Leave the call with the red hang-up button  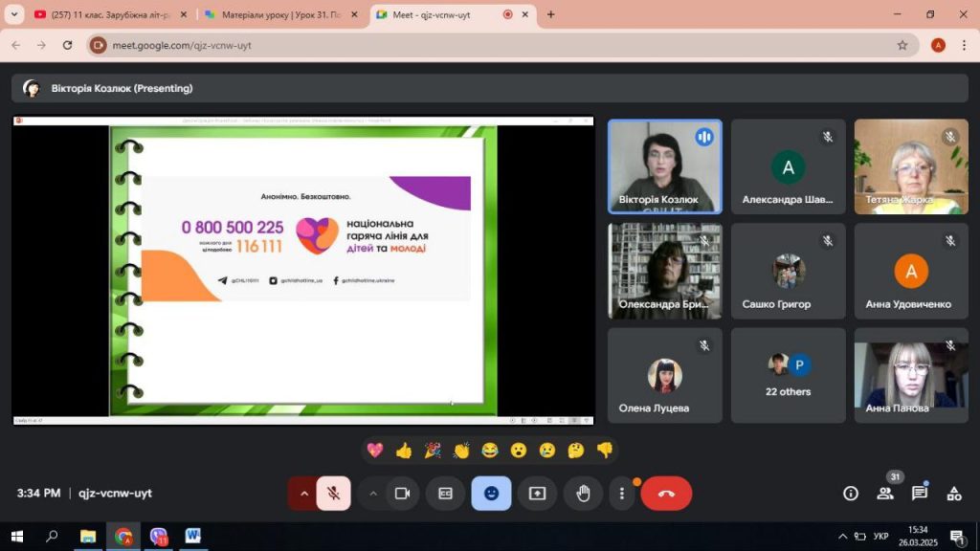click(666, 494)
